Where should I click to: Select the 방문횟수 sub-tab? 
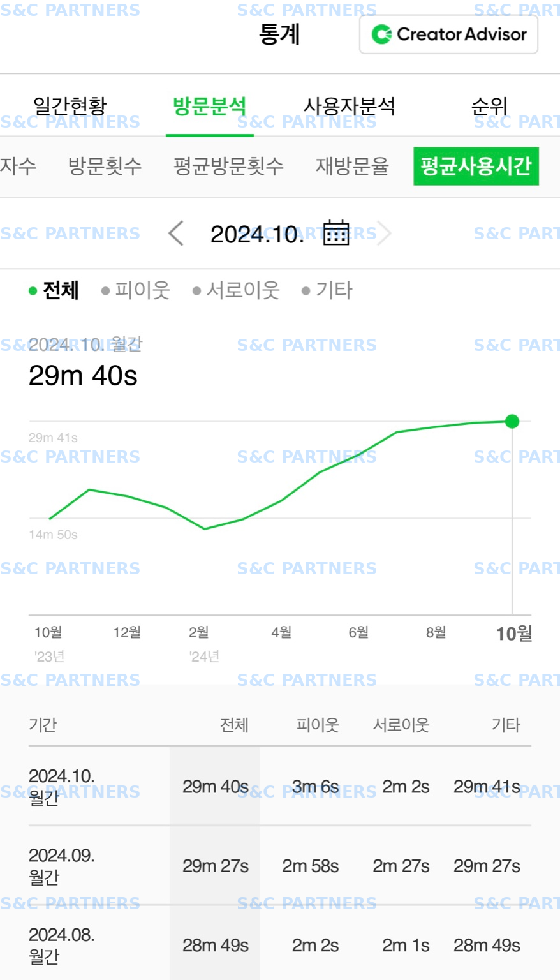click(x=105, y=167)
